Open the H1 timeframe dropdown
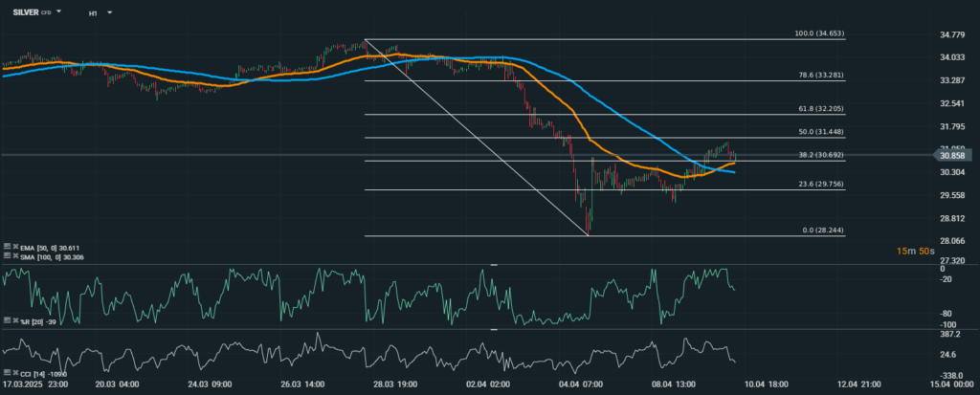This screenshot has height=395, width=980. [109, 13]
